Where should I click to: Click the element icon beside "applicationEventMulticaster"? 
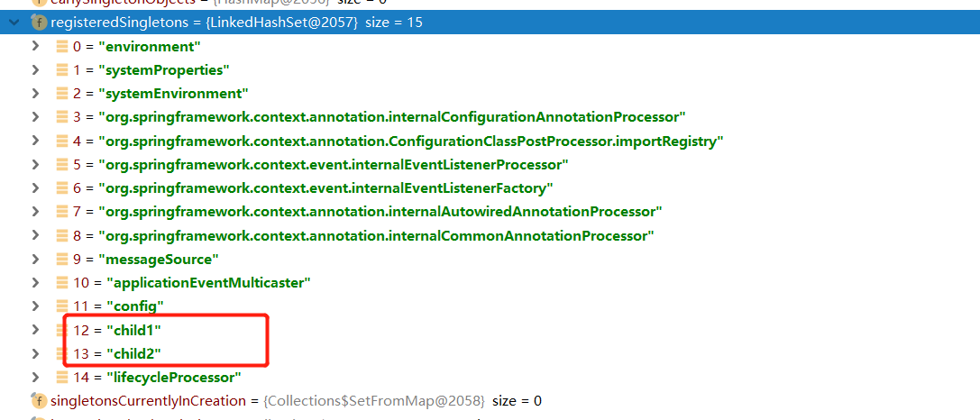[x=62, y=282]
